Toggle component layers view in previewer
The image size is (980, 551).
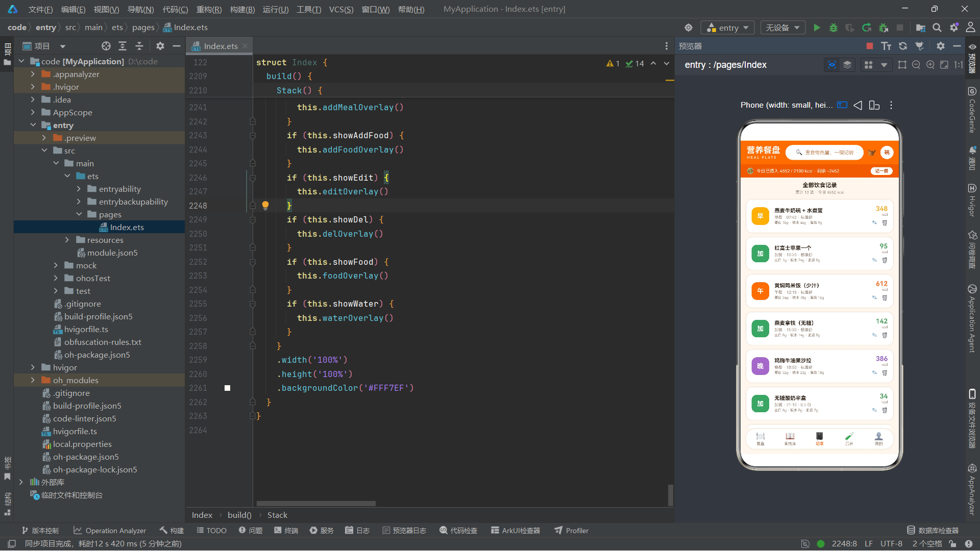click(x=847, y=65)
